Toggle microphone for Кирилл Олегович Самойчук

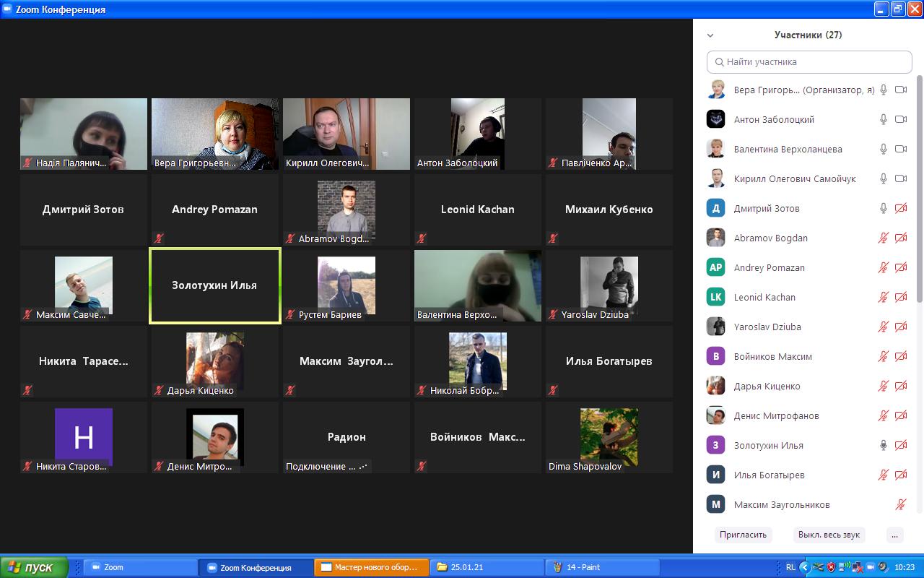(x=883, y=178)
